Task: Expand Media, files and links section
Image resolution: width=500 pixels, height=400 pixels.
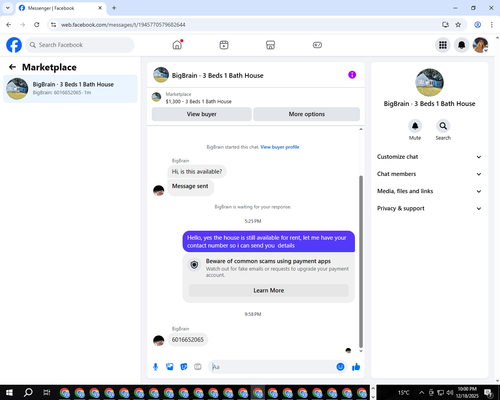Action: pyautogui.click(x=429, y=191)
